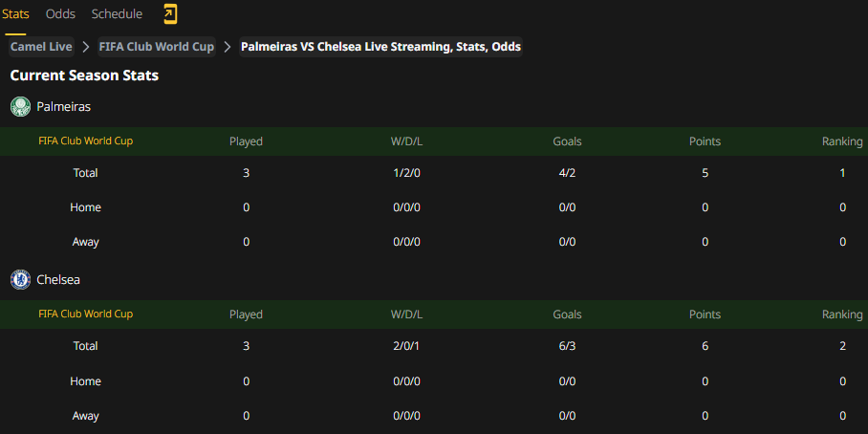Select Chelsea Away row

(434, 416)
